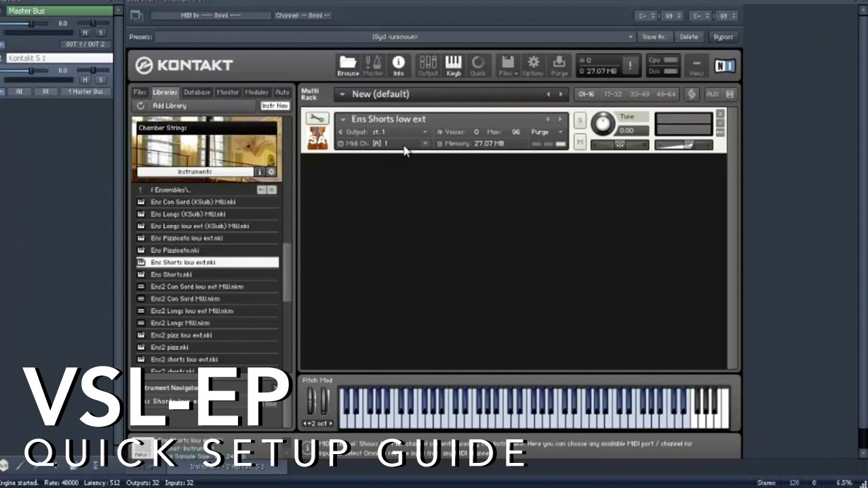Click the NI logo
868x488 pixels.
[724, 66]
